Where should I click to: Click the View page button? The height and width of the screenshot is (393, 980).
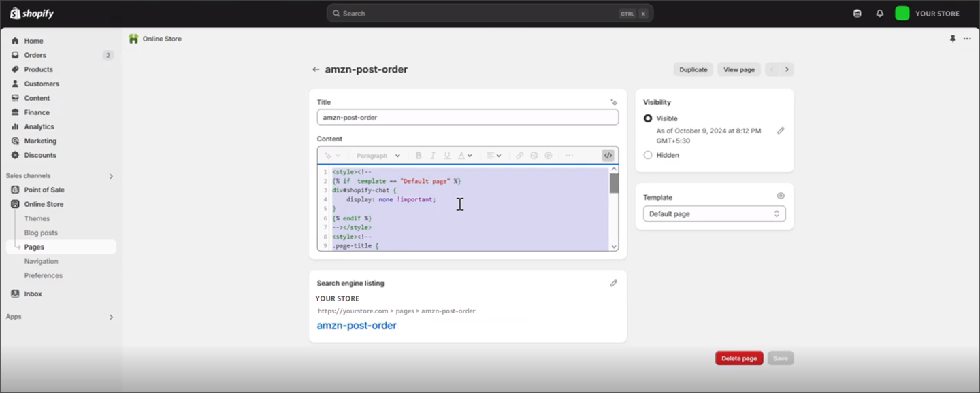(x=739, y=69)
